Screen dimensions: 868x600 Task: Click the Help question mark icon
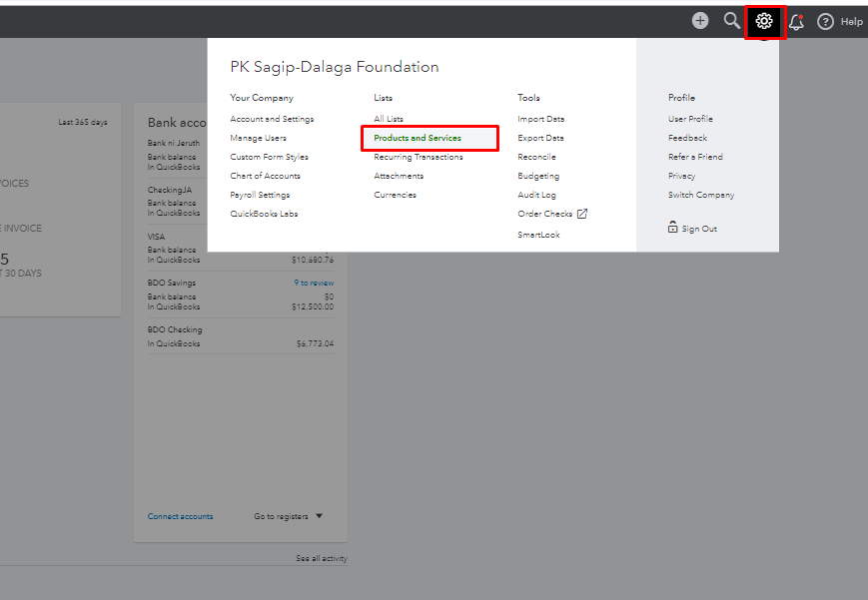(825, 22)
